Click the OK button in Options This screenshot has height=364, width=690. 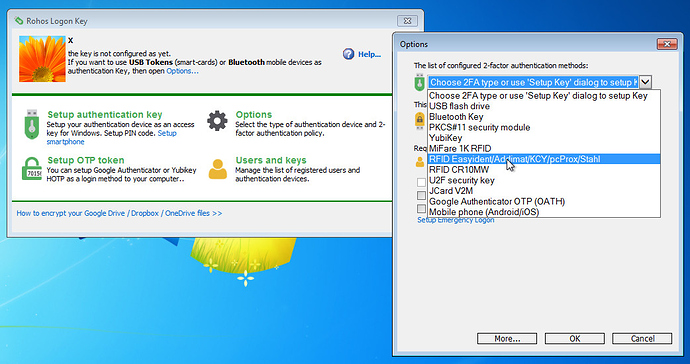575,338
